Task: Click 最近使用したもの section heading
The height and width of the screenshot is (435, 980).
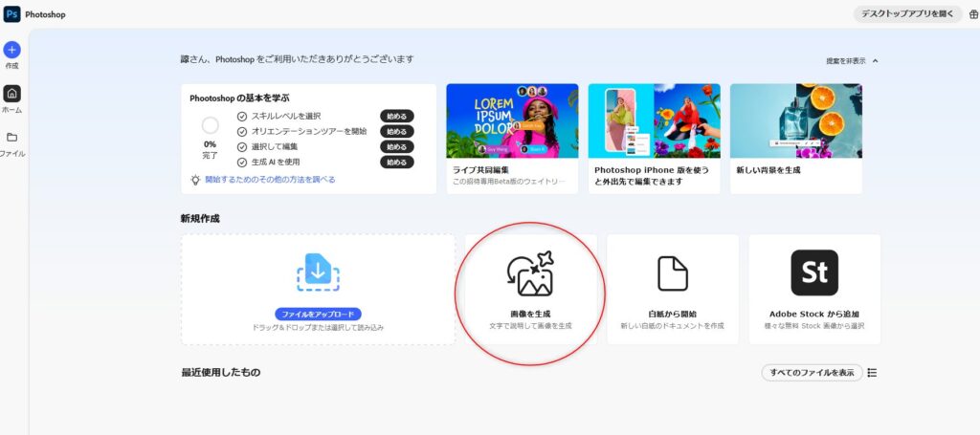Action: coord(221,373)
